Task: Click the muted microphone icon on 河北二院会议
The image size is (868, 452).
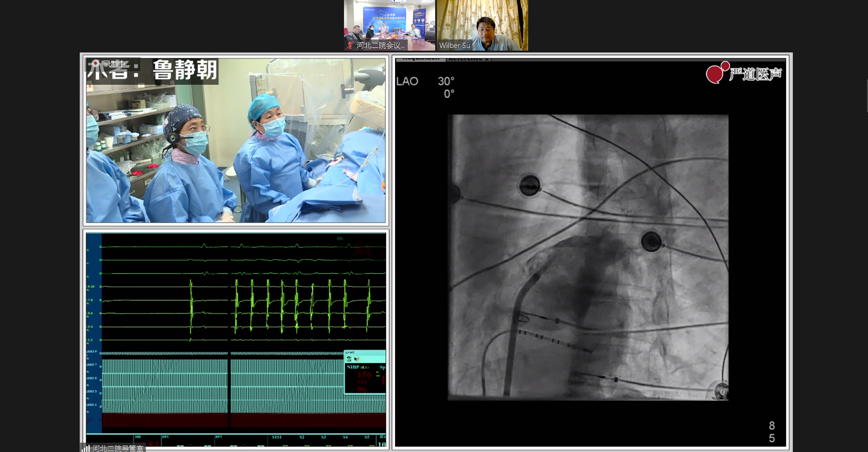Action: tap(350, 46)
